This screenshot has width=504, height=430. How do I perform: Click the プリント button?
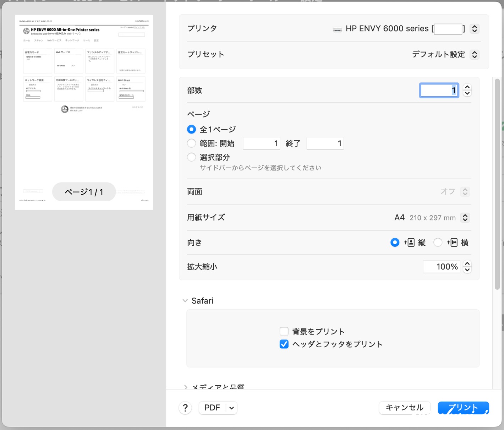click(464, 408)
